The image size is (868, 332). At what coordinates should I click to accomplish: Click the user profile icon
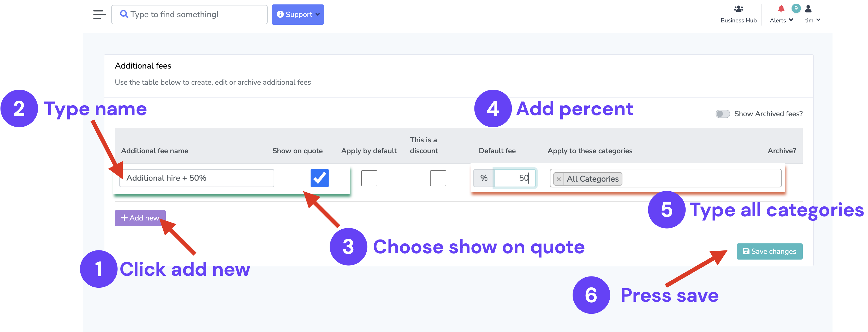click(808, 9)
